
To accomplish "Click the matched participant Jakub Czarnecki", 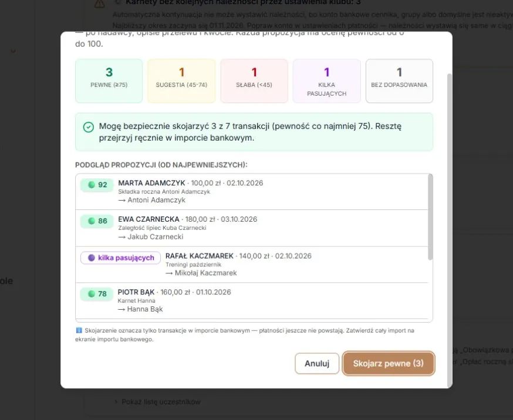I will [156, 236].
